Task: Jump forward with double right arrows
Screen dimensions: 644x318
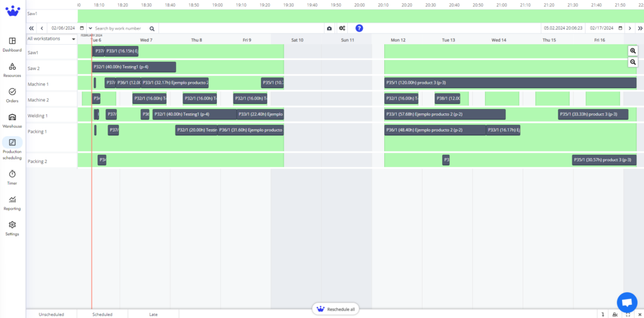Action: (640, 28)
